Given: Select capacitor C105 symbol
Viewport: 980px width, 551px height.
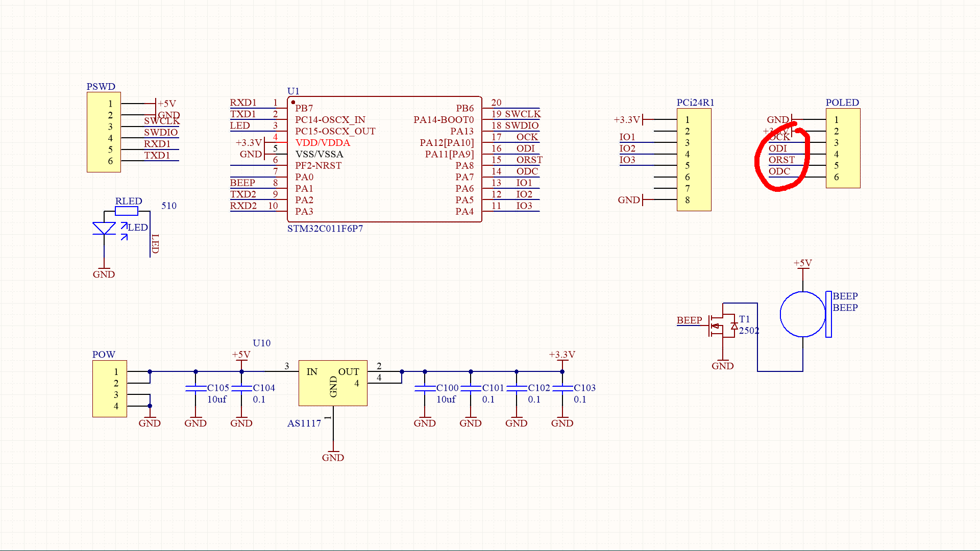Looking at the screenshot, I should (195, 389).
